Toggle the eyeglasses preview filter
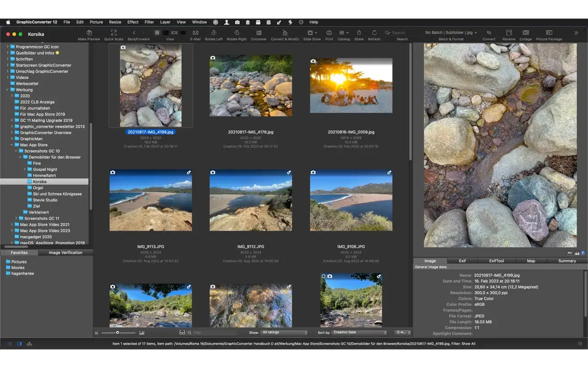The height and width of the screenshot is (368, 588). pos(182,333)
